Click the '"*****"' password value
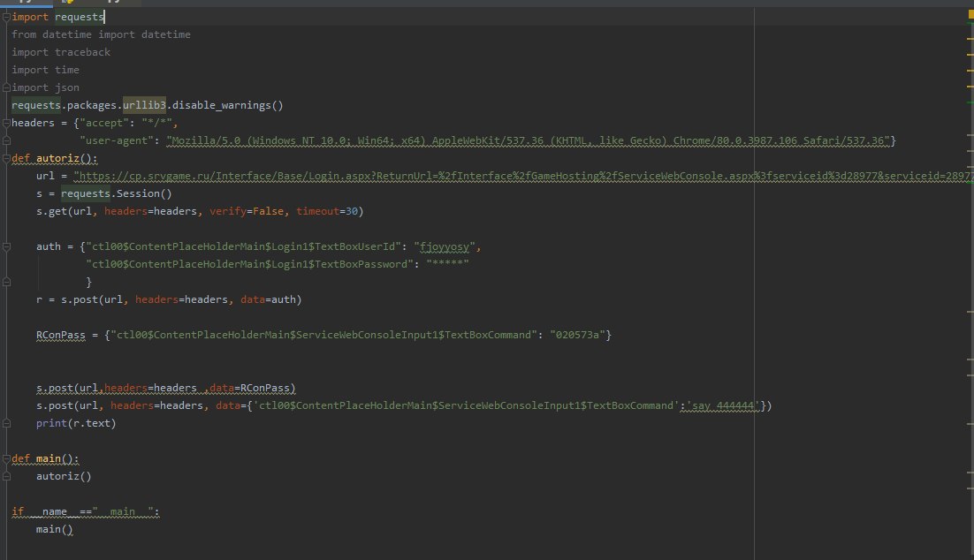974x560 pixels. click(x=447, y=263)
